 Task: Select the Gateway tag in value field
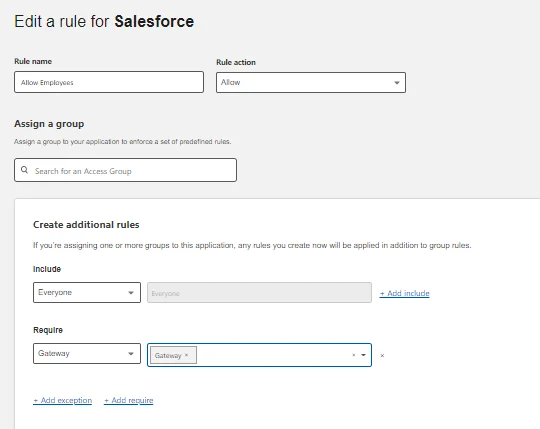168,355
